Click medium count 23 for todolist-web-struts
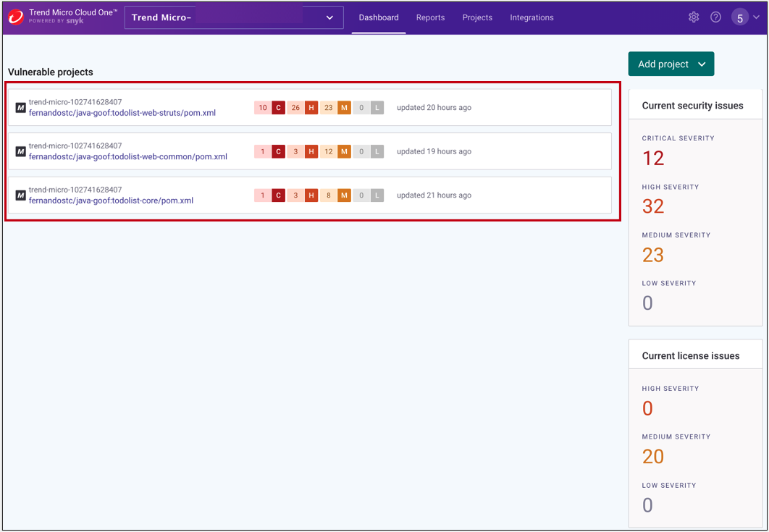This screenshot has width=769, height=532. tap(329, 107)
